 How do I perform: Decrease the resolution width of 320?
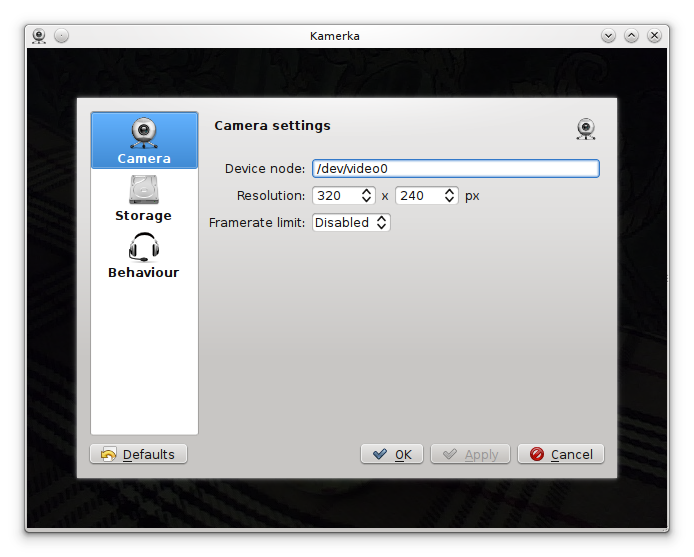(x=366, y=199)
